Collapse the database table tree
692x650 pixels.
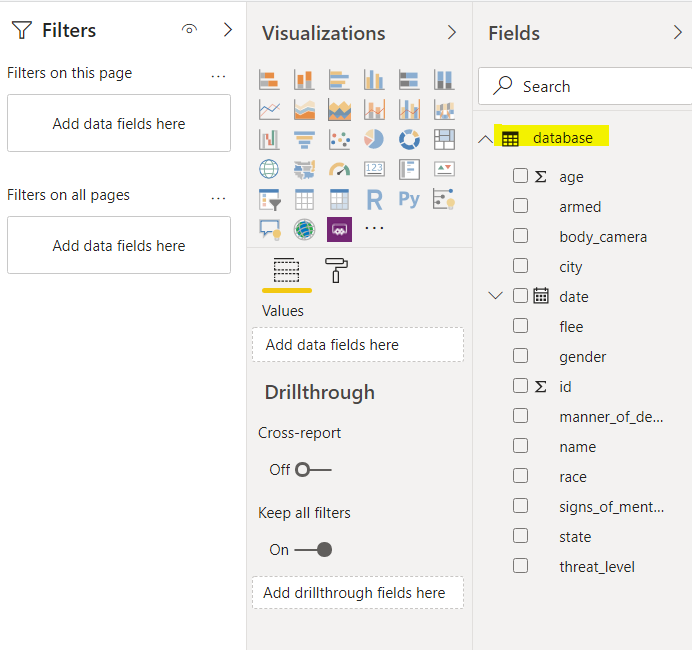click(486, 138)
